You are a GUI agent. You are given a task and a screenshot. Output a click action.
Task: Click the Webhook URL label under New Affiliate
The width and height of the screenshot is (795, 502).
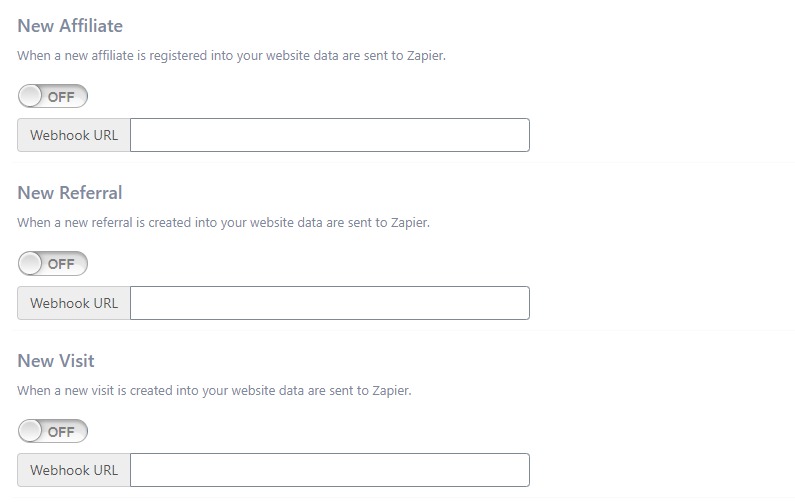point(74,135)
